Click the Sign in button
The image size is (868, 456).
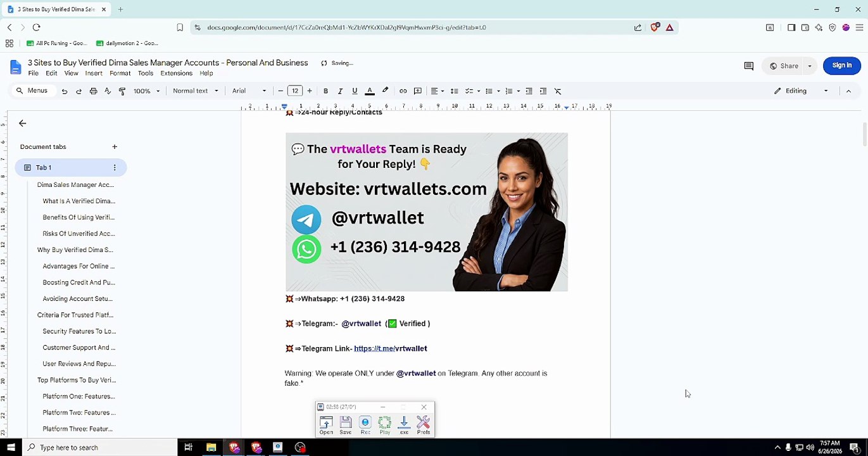pyautogui.click(x=841, y=65)
